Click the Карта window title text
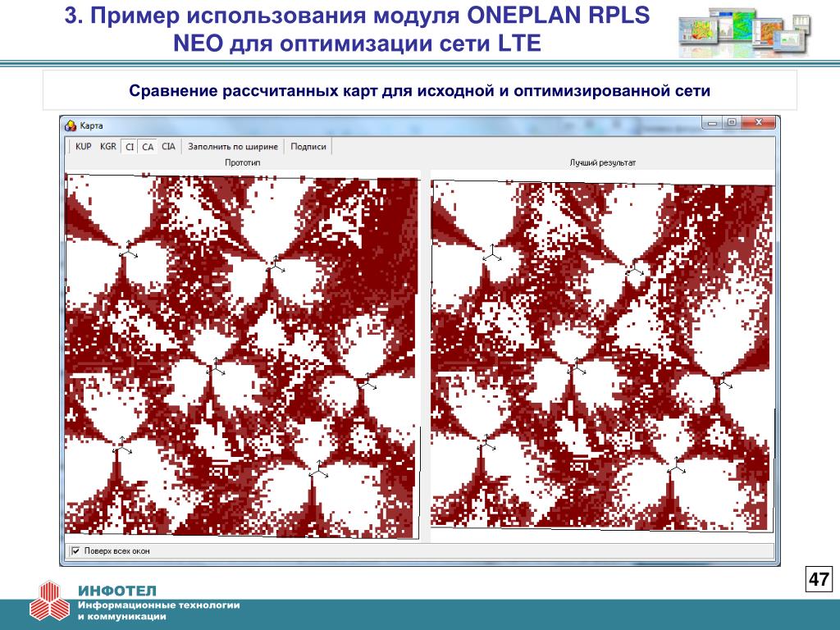840x630 pixels. point(91,126)
